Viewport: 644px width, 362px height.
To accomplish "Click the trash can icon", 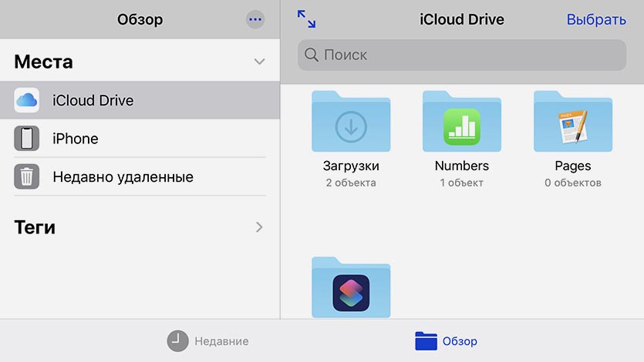I will pyautogui.click(x=27, y=176).
